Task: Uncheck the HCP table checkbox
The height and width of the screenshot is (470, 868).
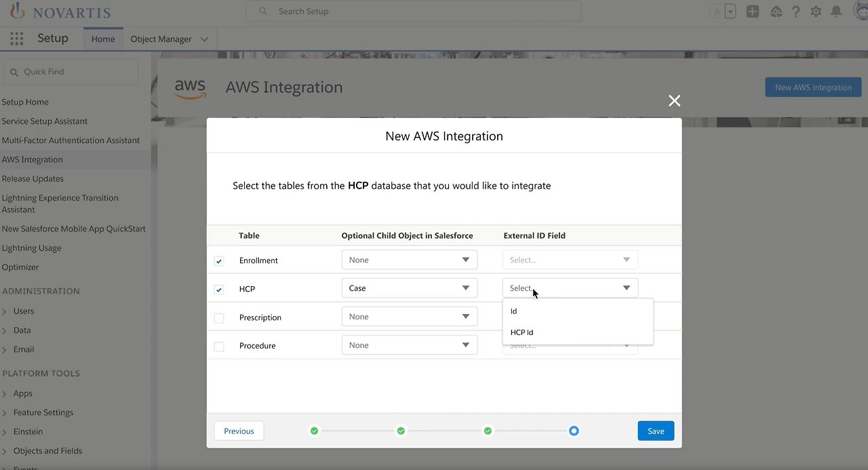Action: (219, 289)
